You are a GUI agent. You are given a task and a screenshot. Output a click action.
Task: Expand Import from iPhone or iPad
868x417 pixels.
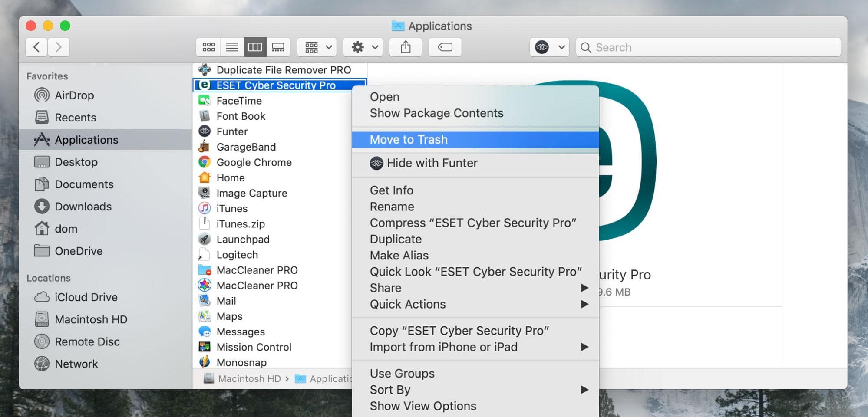click(475, 347)
